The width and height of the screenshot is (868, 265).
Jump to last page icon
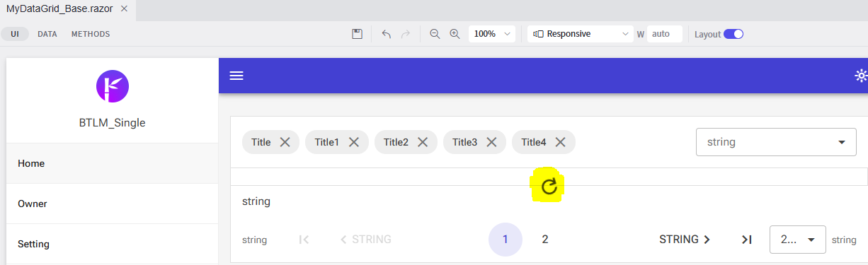click(746, 240)
